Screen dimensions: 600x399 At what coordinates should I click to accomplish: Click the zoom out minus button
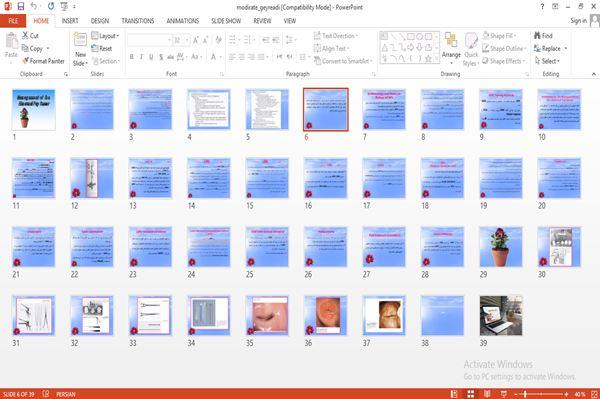coord(516,394)
